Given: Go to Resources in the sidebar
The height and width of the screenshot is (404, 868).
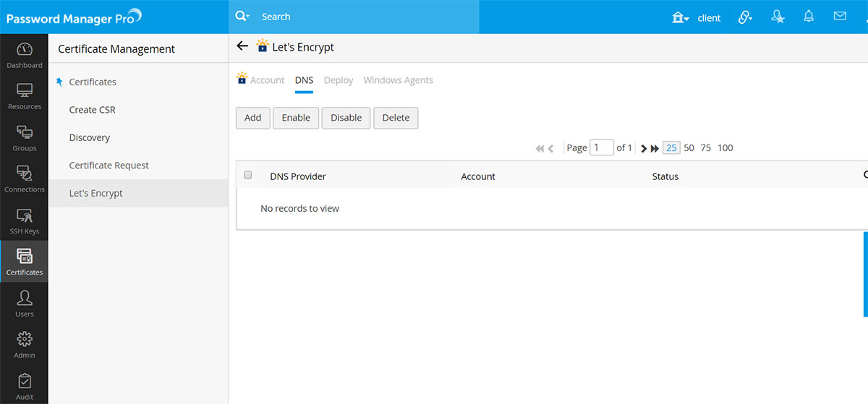Looking at the screenshot, I should pyautogui.click(x=24, y=97).
